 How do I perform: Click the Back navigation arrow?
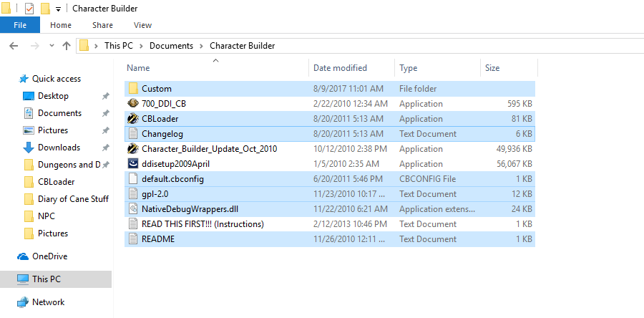pos(14,46)
